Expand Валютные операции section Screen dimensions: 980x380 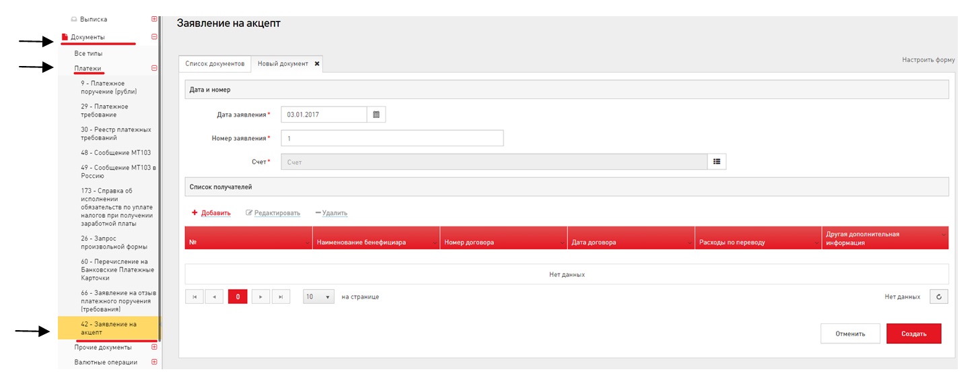[154, 362]
